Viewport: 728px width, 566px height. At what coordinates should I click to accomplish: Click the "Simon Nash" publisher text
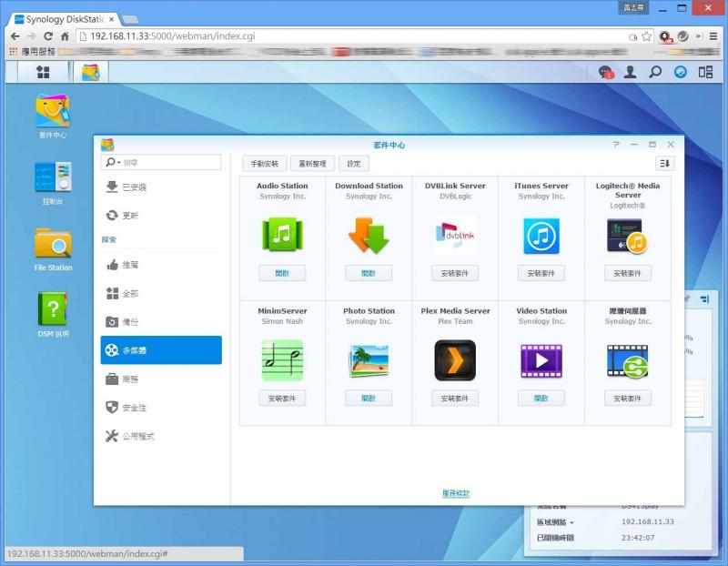click(282, 321)
